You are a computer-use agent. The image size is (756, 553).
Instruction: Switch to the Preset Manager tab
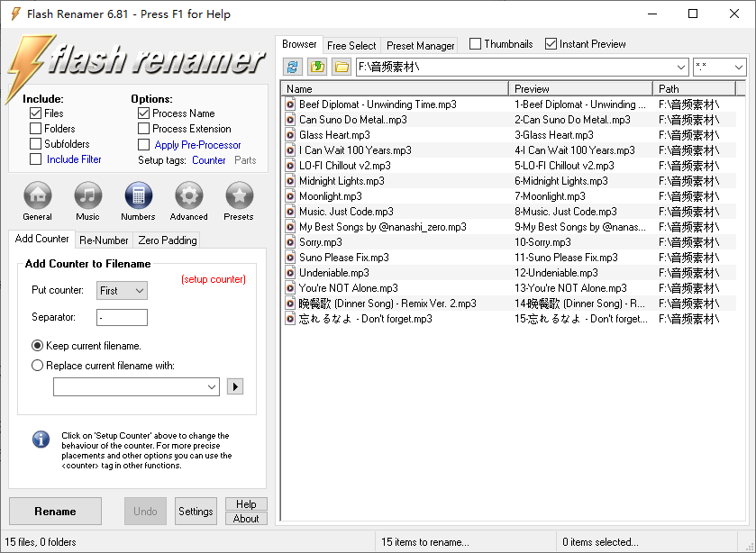coord(421,45)
